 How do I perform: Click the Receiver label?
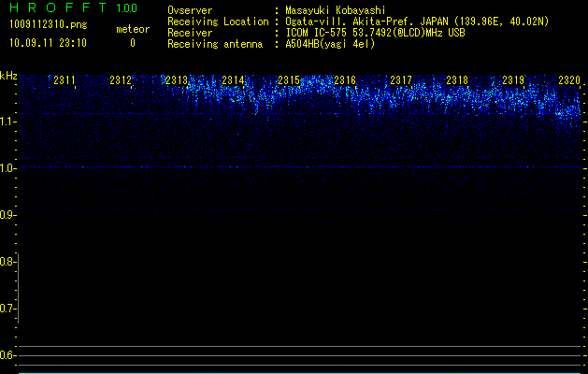190,33
